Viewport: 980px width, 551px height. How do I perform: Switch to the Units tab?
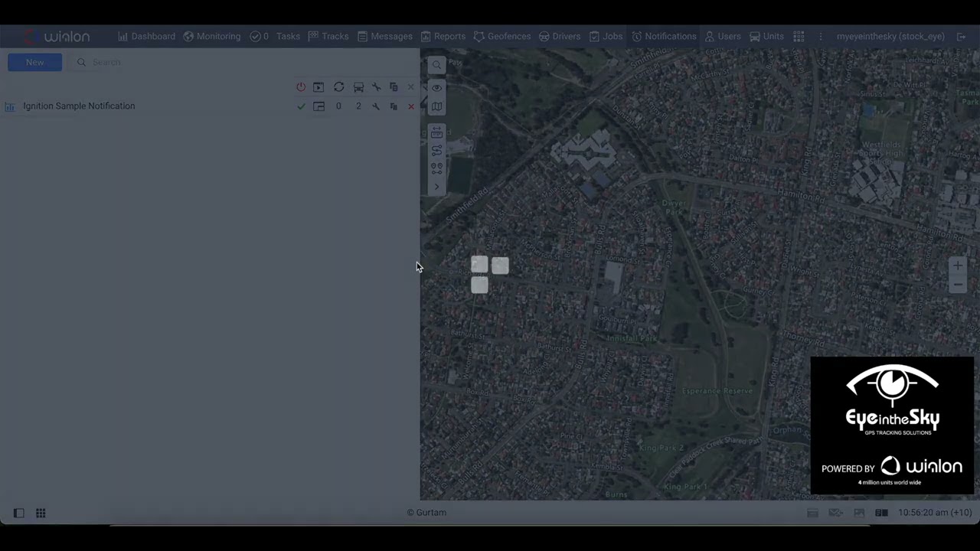[766, 36]
